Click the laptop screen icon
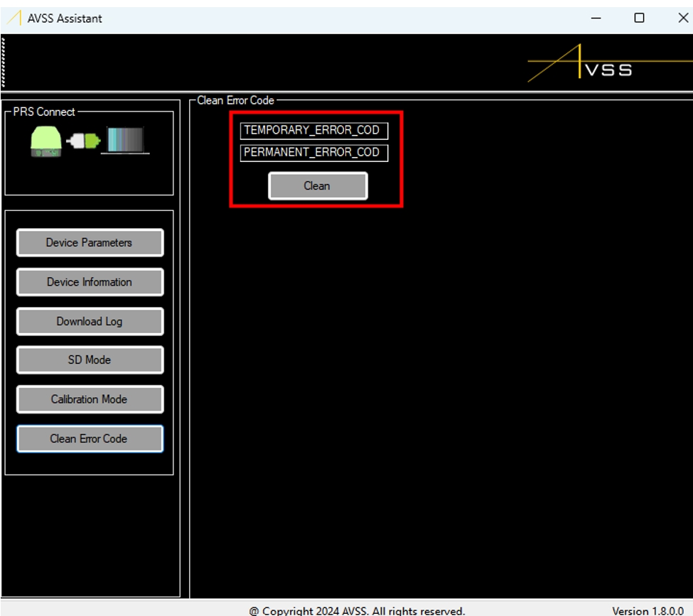The image size is (693, 616). [x=125, y=140]
